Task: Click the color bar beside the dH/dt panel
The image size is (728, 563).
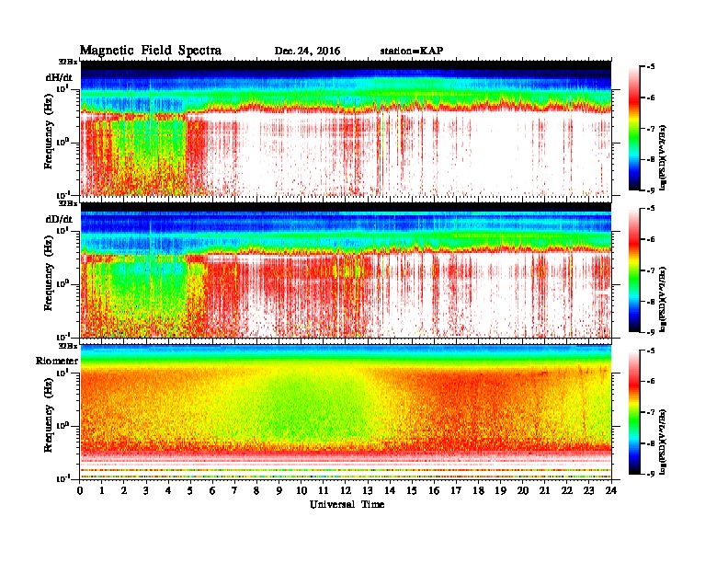Action: [634, 129]
